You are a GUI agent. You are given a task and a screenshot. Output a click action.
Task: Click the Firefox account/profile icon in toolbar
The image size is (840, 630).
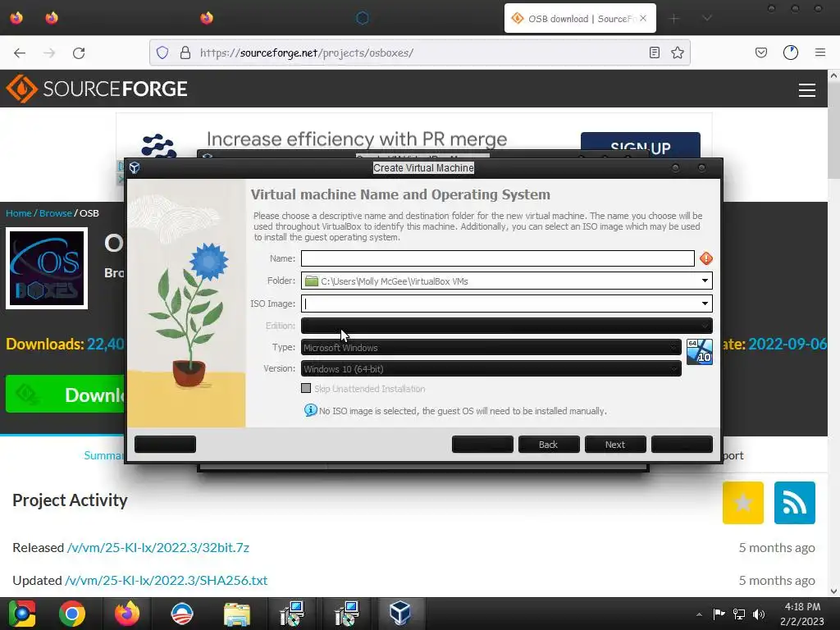point(791,52)
